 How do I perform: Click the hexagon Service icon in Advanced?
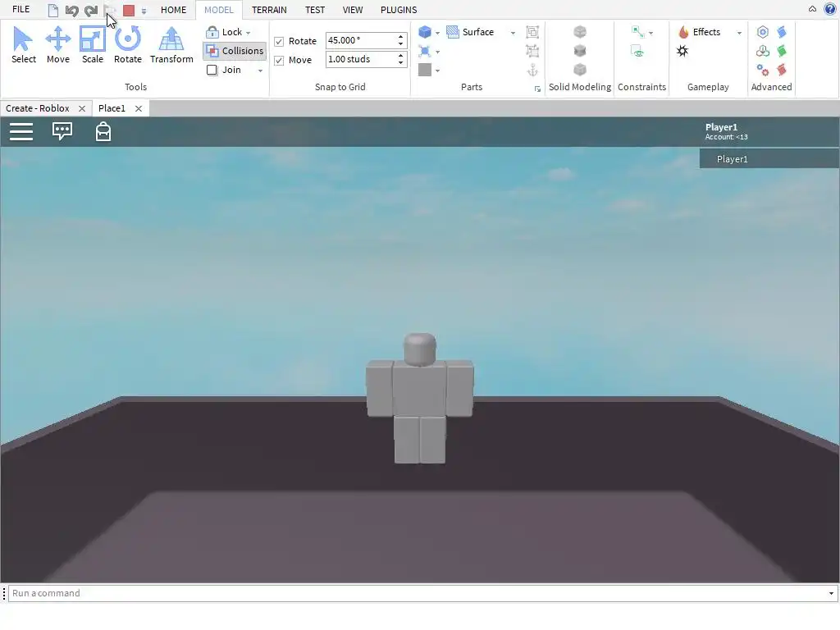[763, 32]
